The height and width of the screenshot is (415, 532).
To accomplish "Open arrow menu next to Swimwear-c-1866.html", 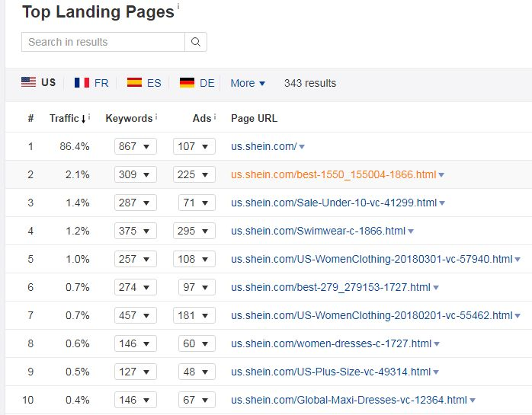I will [x=411, y=231].
